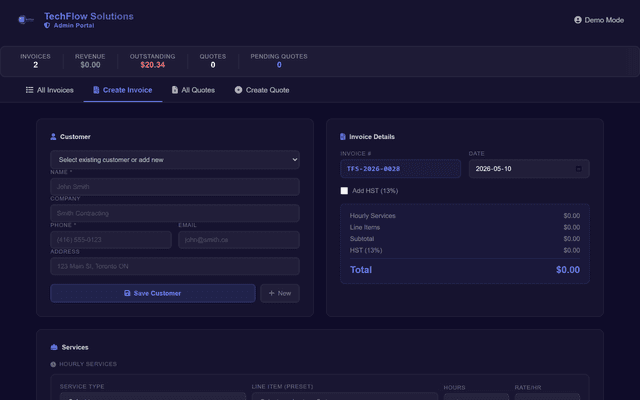640x400 pixels.
Task: Click the Hourly Services summary row label
Action: tap(373, 216)
